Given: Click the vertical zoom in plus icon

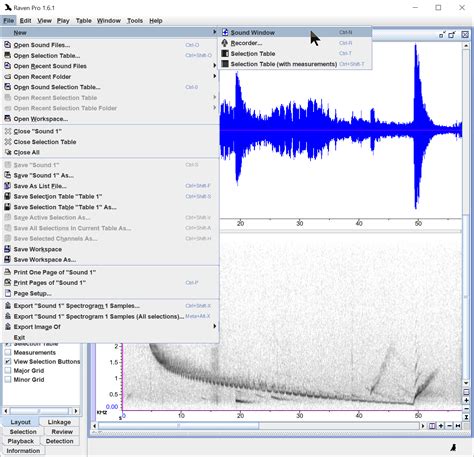Looking at the screenshot, I should point(466,400).
